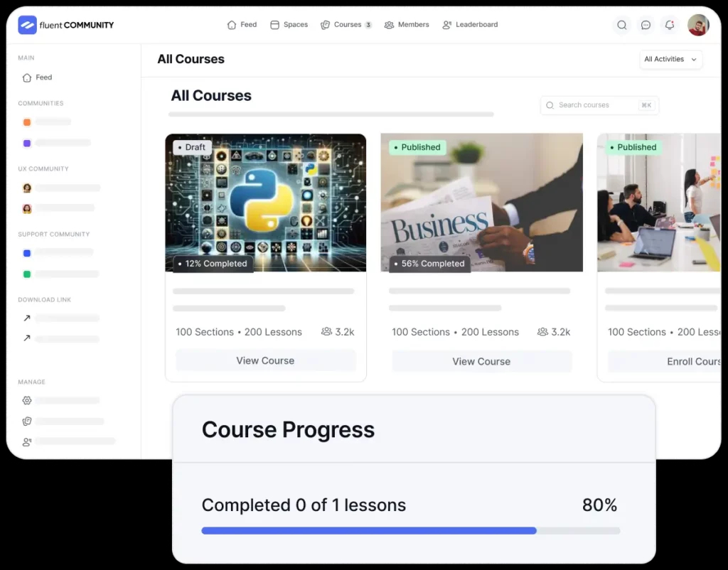728x570 pixels.
Task: Click the Course Progress heading
Action: (x=288, y=430)
